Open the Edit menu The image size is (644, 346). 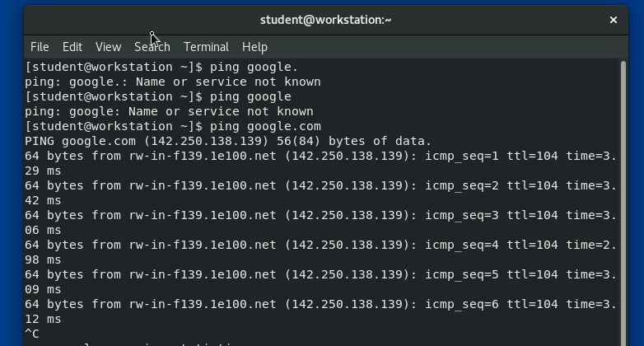point(72,47)
